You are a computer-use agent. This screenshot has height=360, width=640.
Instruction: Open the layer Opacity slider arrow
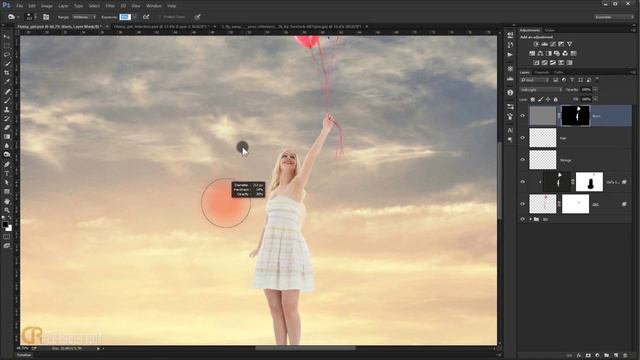[595, 89]
